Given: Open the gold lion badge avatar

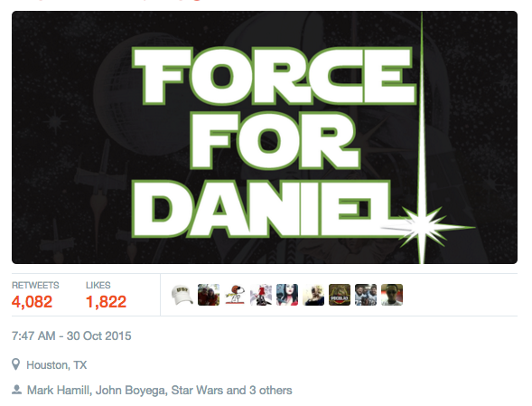Looking at the screenshot, I should 340,295.
